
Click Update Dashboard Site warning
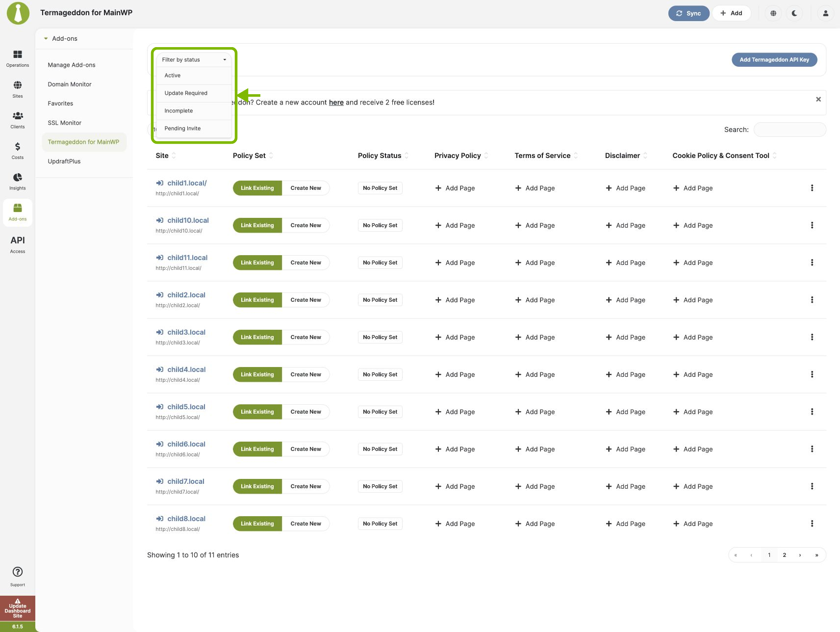(x=18, y=608)
